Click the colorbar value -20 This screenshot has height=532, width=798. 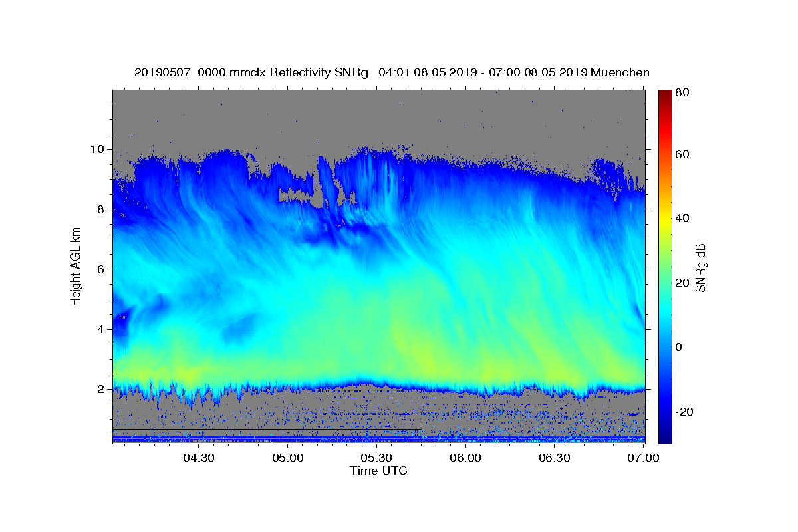pyautogui.click(x=684, y=412)
